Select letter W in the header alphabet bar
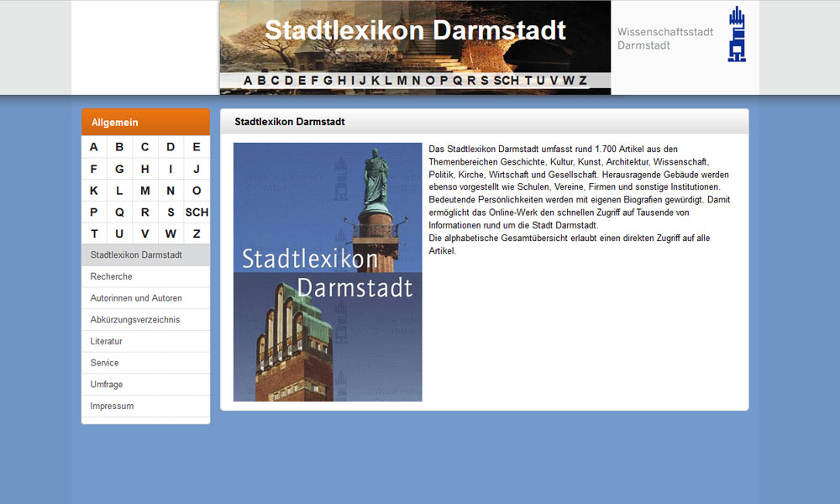The width and height of the screenshot is (840, 504). coord(568,81)
